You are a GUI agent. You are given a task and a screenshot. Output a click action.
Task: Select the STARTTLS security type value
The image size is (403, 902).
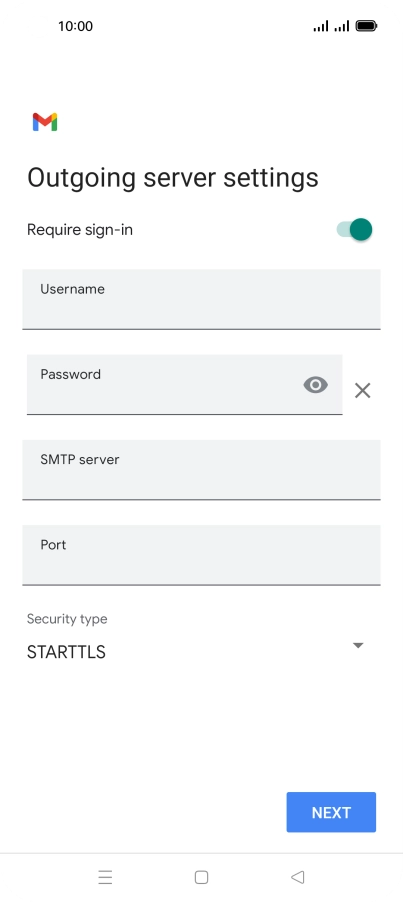tap(66, 652)
